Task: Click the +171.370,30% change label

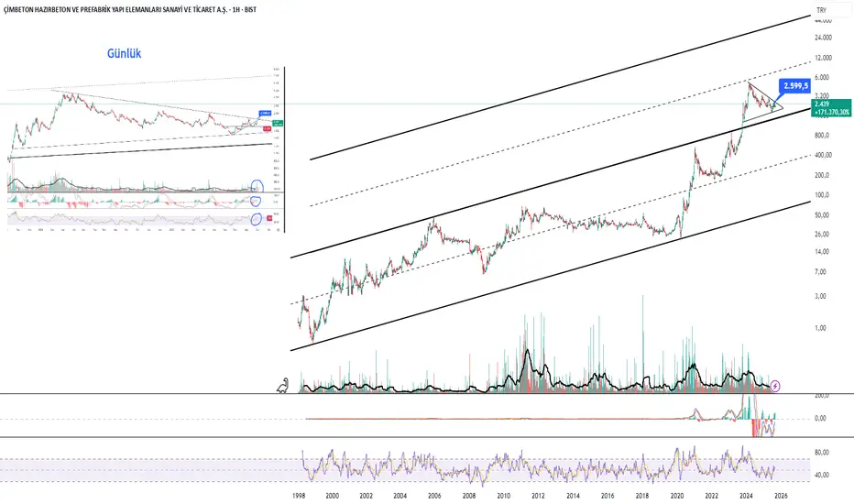Action: [832, 112]
